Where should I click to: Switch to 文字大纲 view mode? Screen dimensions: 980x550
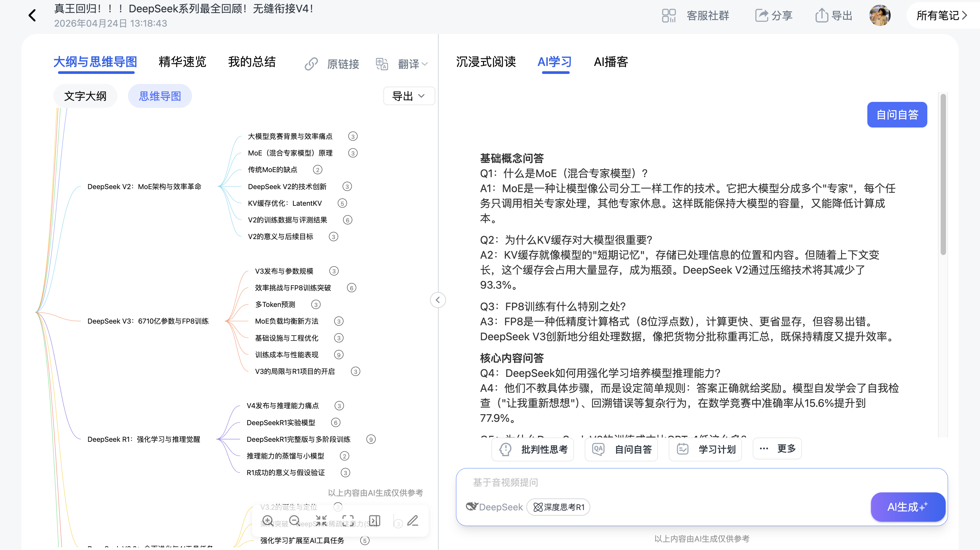click(x=85, y=96)
